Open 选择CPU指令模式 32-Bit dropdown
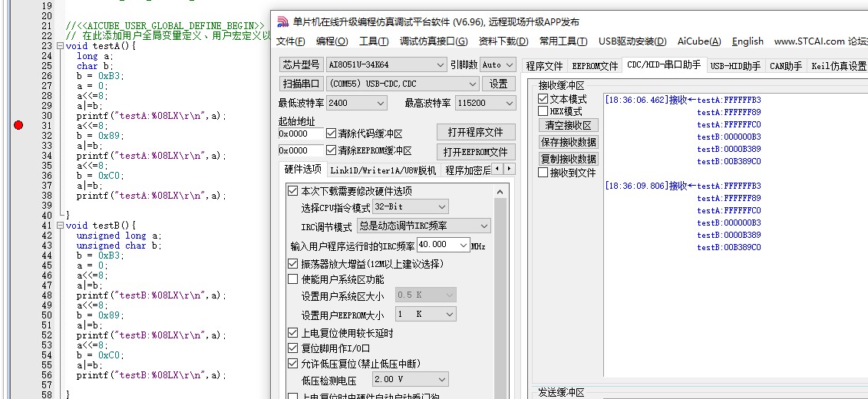The image size is (868, 399). pos(410,207)
